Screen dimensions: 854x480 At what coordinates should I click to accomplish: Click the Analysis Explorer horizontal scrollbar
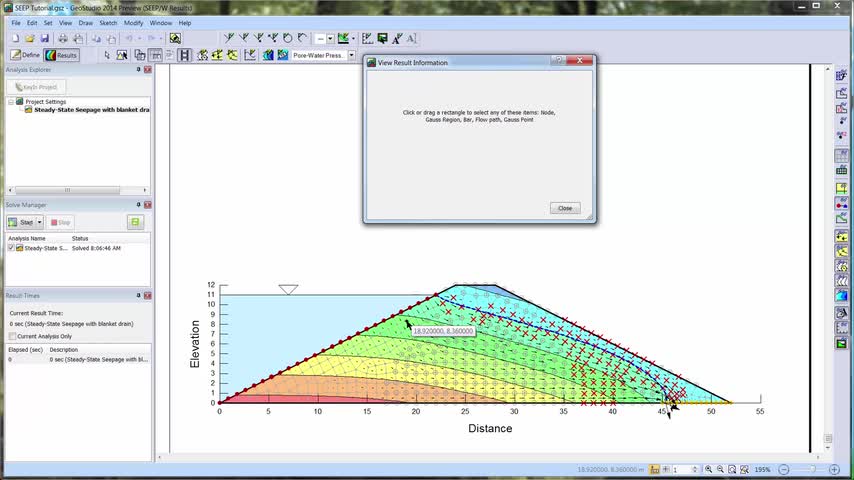(67, 190)
